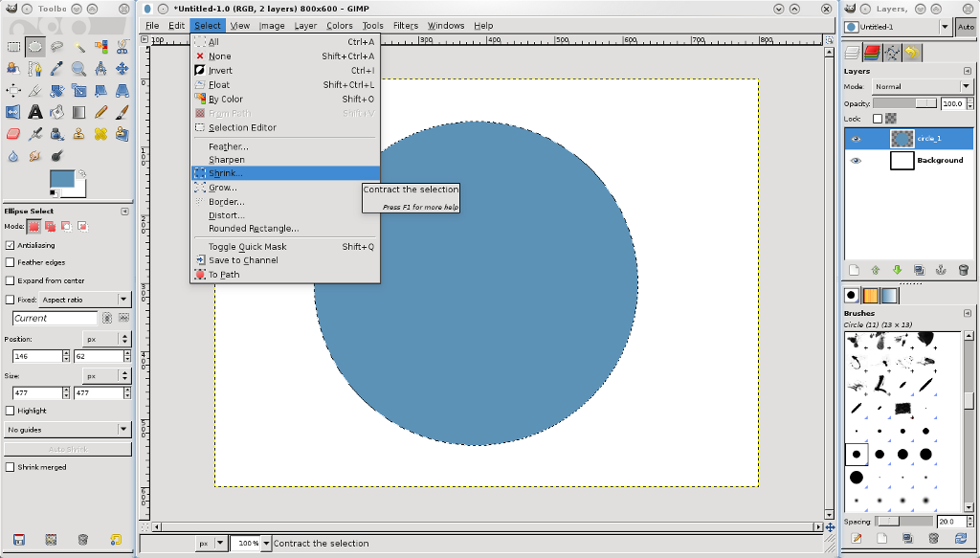Select the Scissors Select tool
The image size is (980, 558).
coord(122,47)
